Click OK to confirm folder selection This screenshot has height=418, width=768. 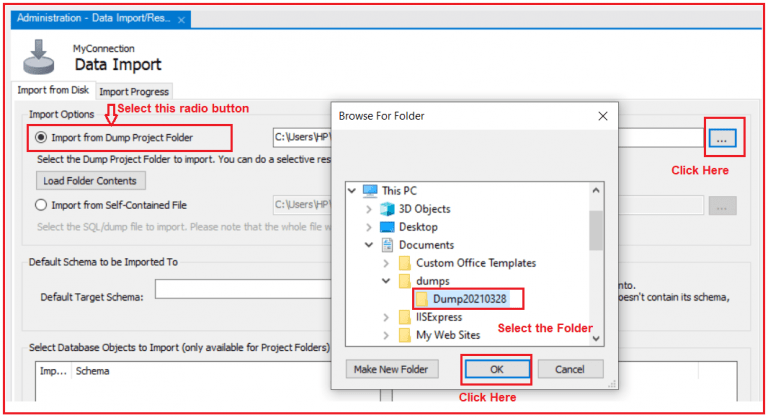click(496, 369)
